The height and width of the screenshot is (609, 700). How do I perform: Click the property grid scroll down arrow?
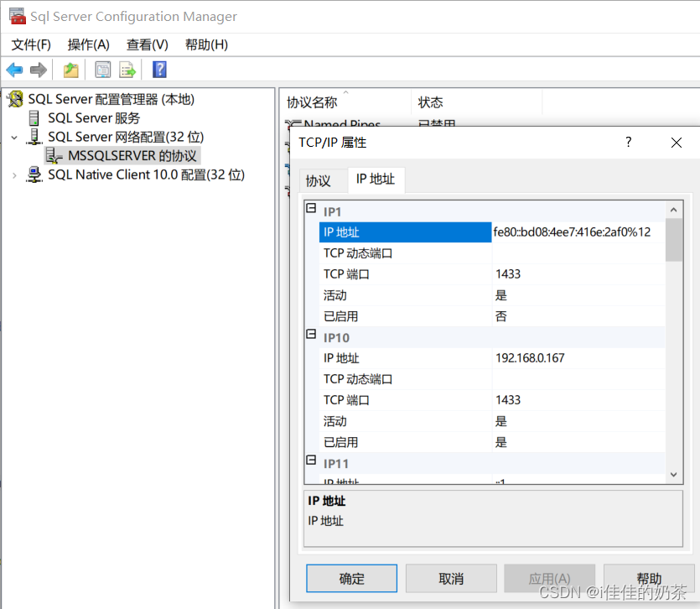point(674,475)
